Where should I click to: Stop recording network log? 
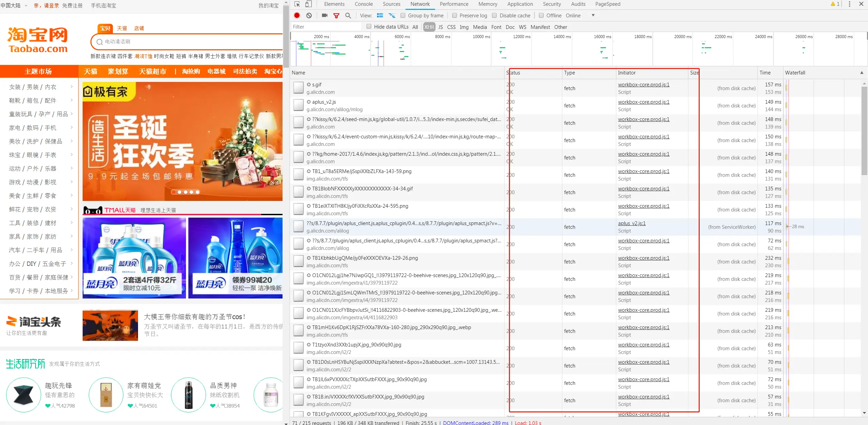pyautogui.click(x=297, y=15)
